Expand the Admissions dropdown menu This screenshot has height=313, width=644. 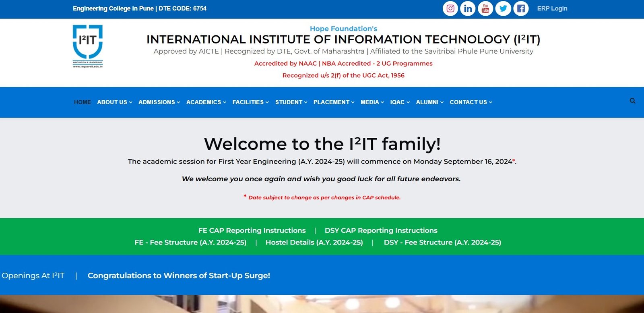pos(159,102)
